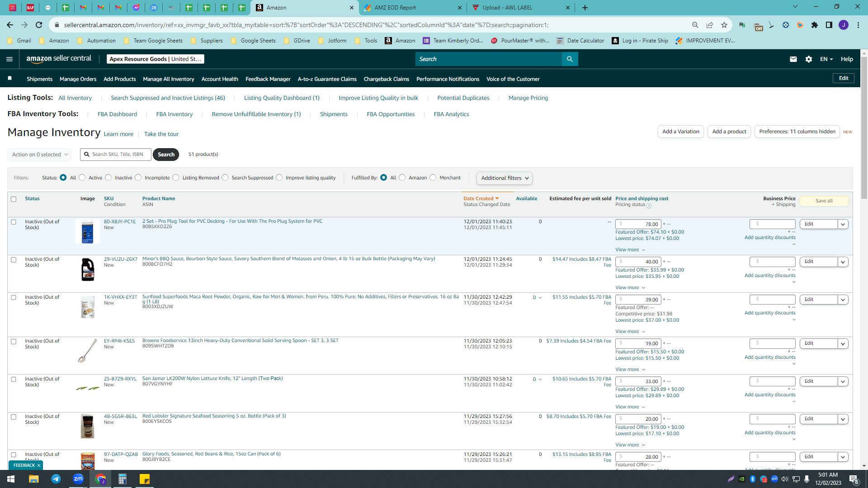Open the messages envelope icon
Image resolution: width=868 pixels, height=488 pixels.
pyautogui.click(x=793, y=59)
